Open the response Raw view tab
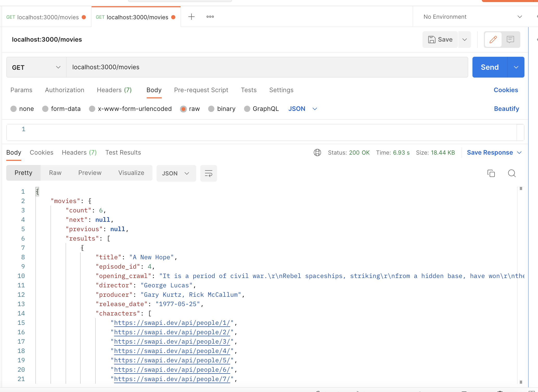Viewport: 538px width, 392px height. (x=55, y=173)
